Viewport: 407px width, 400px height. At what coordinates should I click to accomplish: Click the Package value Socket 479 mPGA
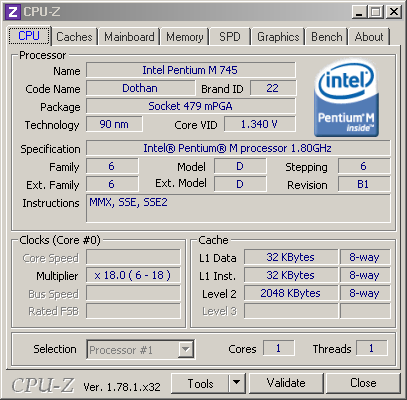(191, 106)
